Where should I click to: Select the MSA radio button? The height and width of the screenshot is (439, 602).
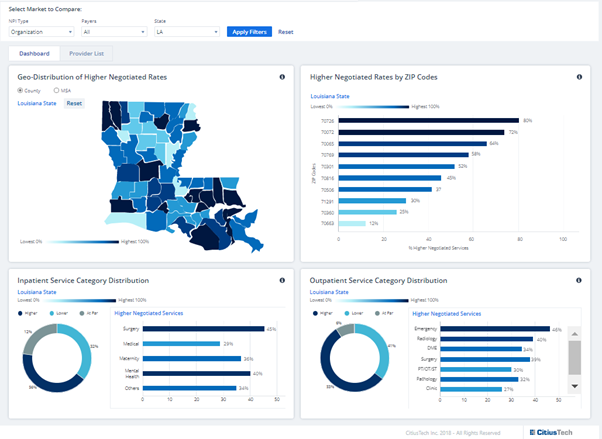click(x=56, y=90)
